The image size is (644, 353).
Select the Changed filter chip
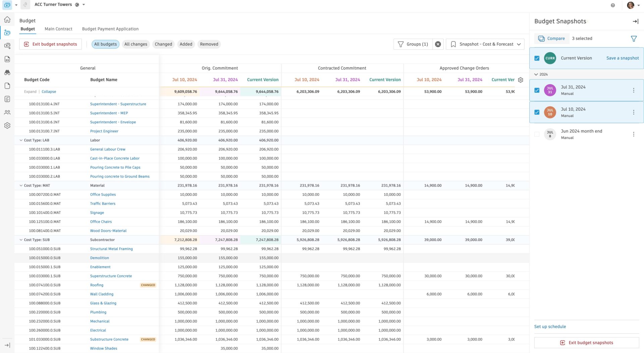pos(163,44)
